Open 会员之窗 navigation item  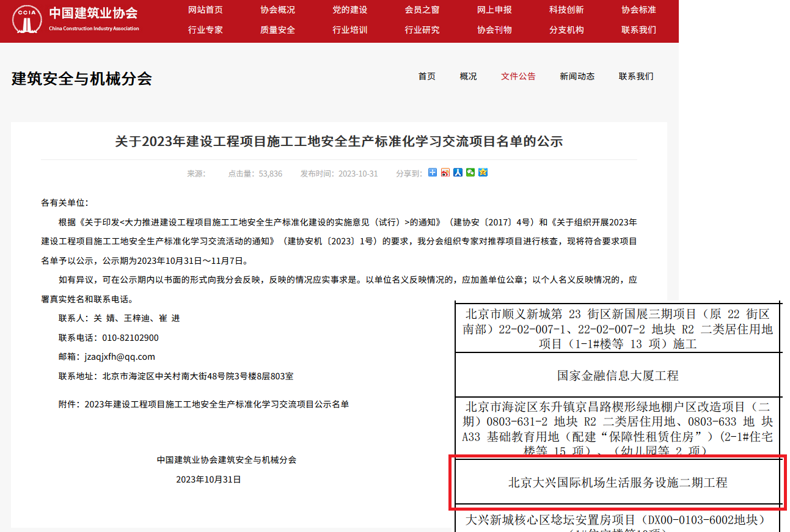pos(422,10)
